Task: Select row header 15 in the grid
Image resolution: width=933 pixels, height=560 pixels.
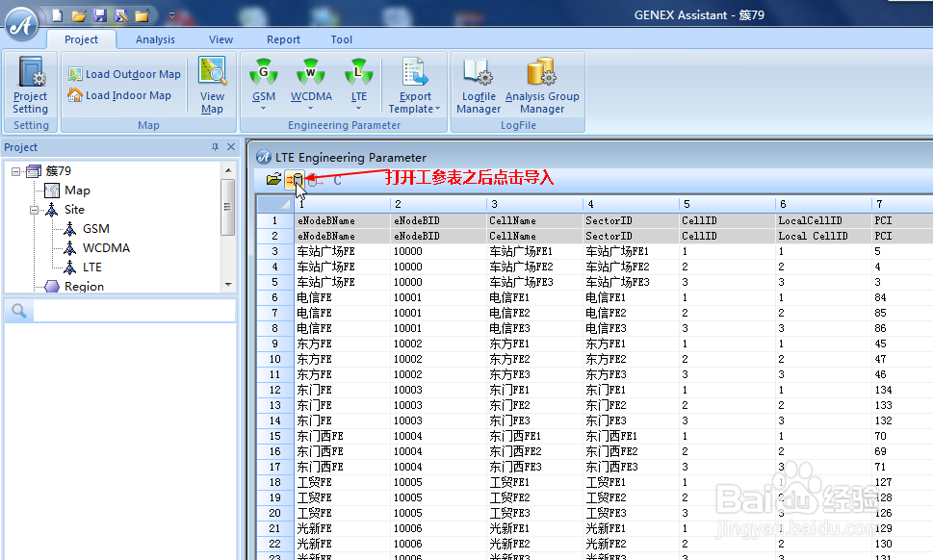Action: [275, 436]
